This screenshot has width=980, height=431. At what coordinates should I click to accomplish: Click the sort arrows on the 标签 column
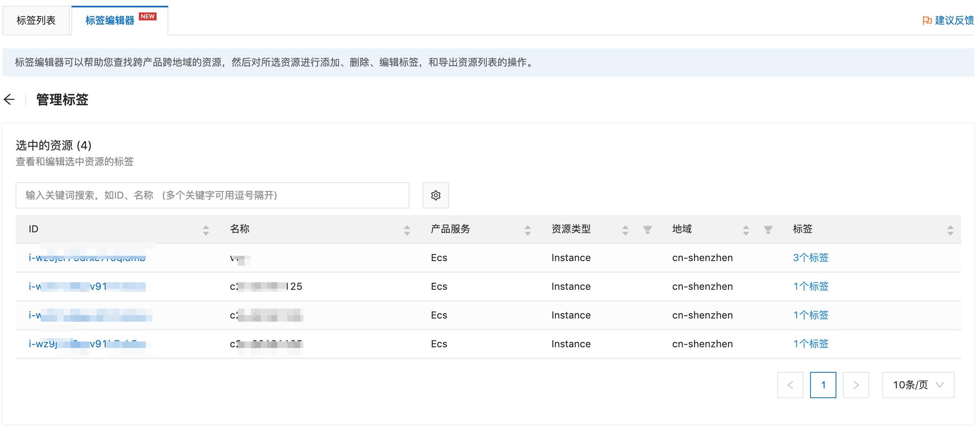click(x=950, y=230)
